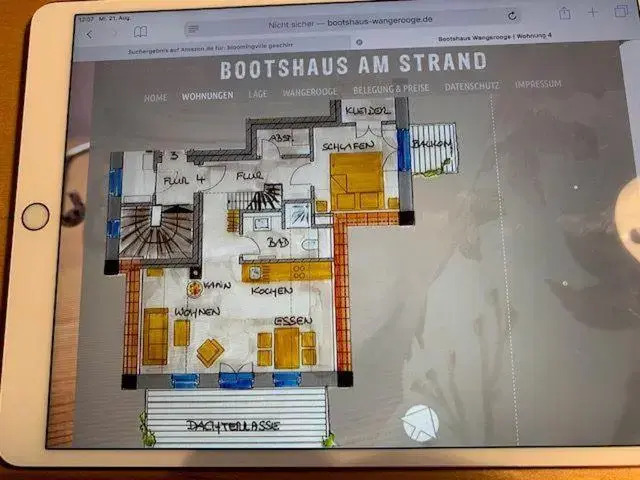Reload the page with the refresh icon
640x480 pixels.
pyautogui.click(x=513, y=17)
